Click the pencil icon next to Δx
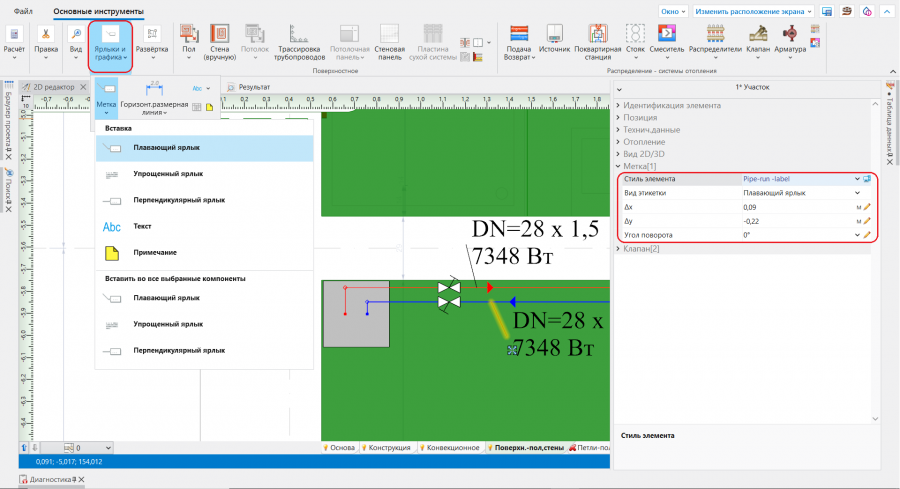Image resolution: width=900 pixels, height=489 pixels. (867, 206)
